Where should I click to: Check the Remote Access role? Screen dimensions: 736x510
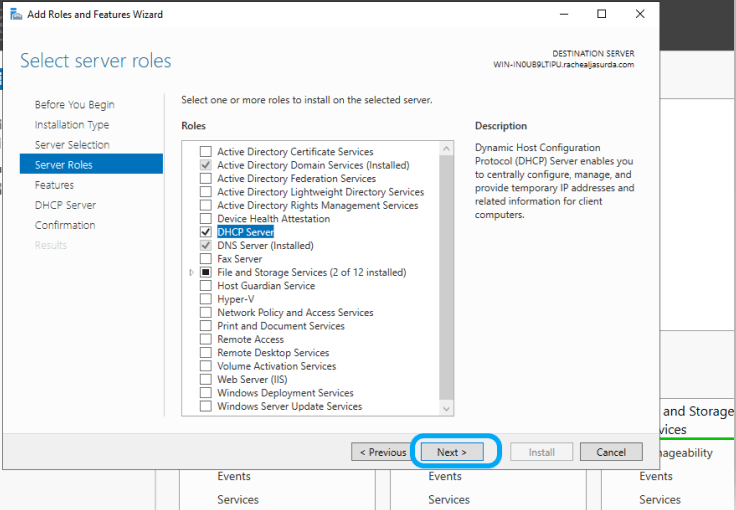pyautogui.click(x=206, y=339)
